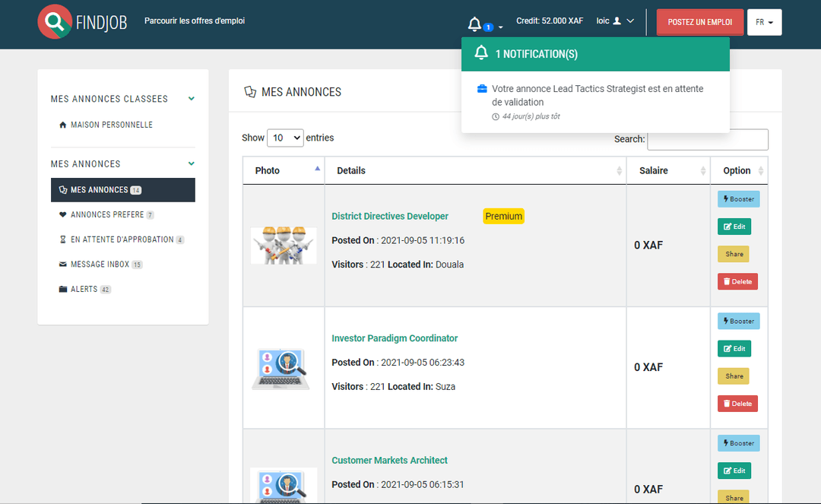The height and width of the screenshot is (504, 821).
Task: Click the folder icon for Alerts
Action: point(62,290)
